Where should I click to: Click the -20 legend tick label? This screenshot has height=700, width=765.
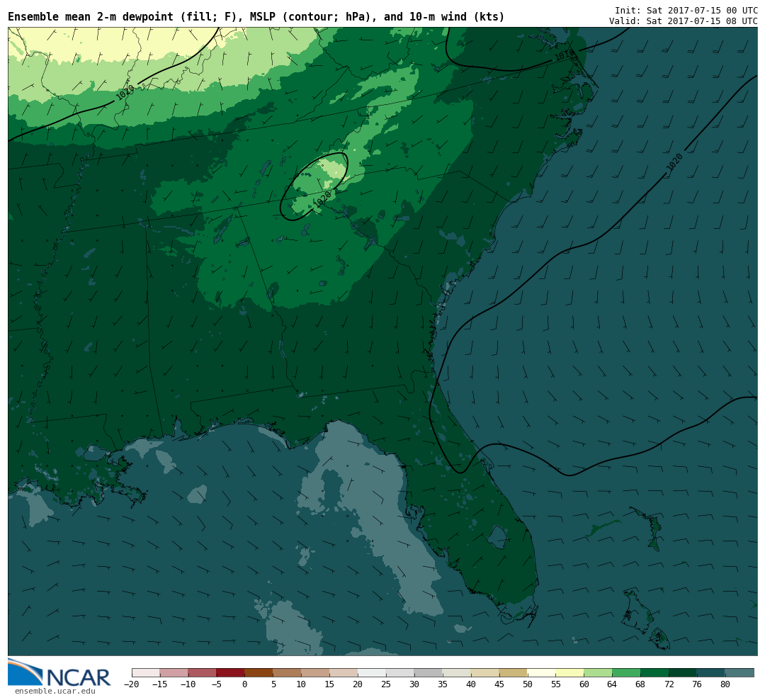point(132,684)
